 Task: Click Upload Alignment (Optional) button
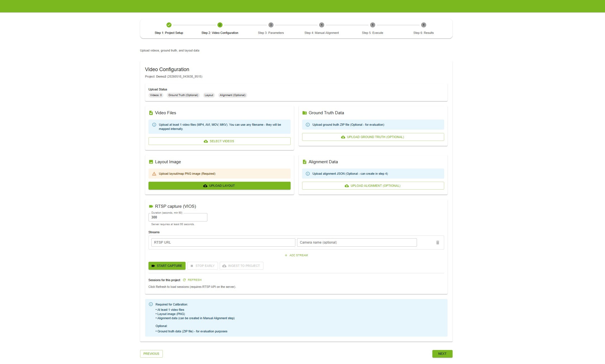tap(373, 186)
